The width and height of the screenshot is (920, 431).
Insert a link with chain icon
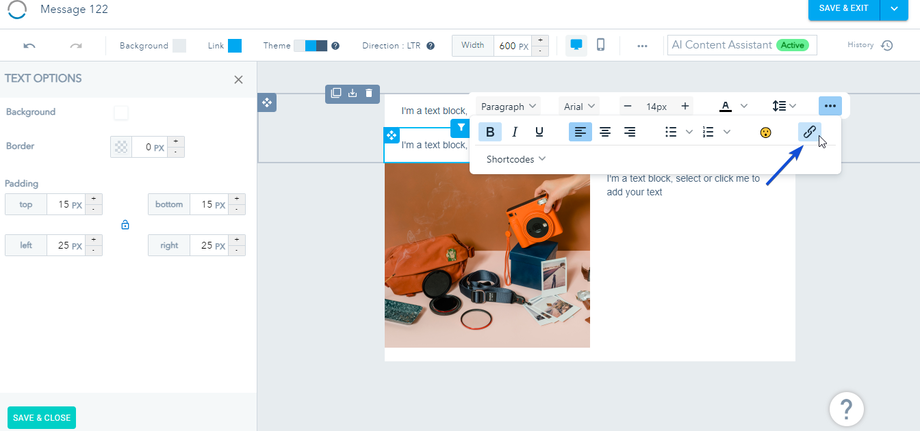pos(810,132)
